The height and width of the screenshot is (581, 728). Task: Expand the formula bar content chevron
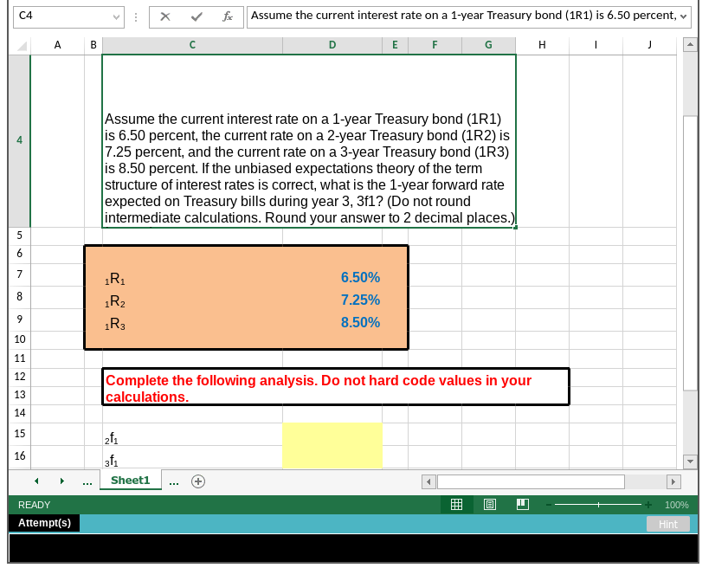(684, 16)
